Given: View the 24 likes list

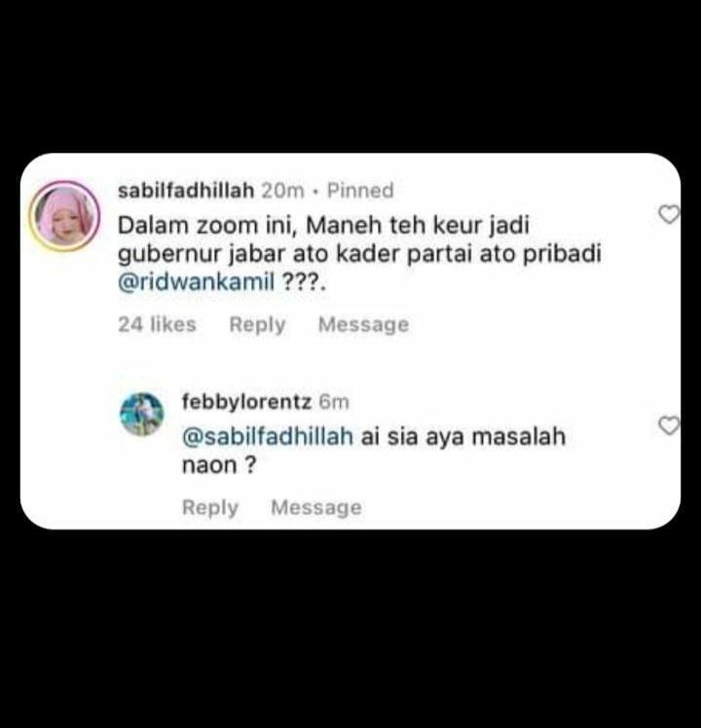Looking at the screenshot, I should click(x=157, y=324).
